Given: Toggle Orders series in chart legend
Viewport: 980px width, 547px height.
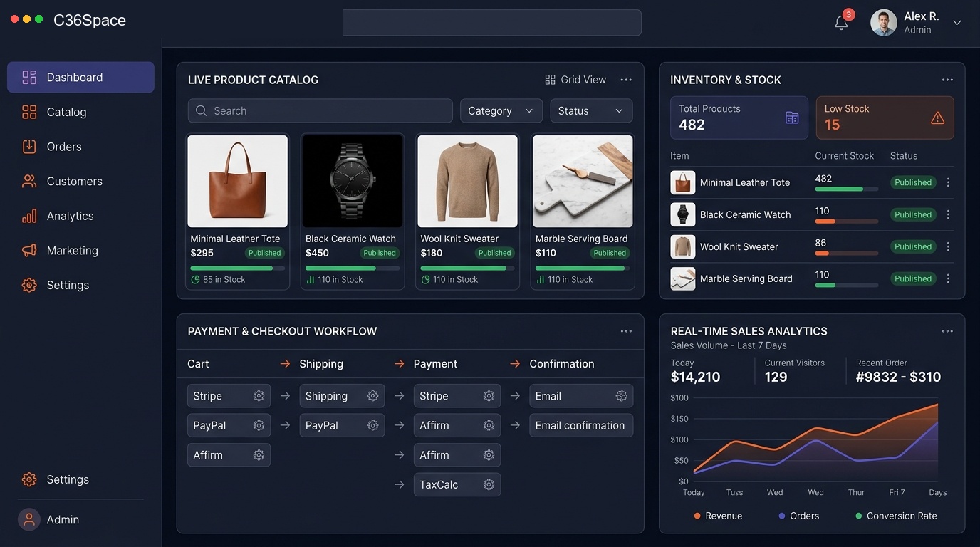Looking at the screenshot, I should point(799,516).
